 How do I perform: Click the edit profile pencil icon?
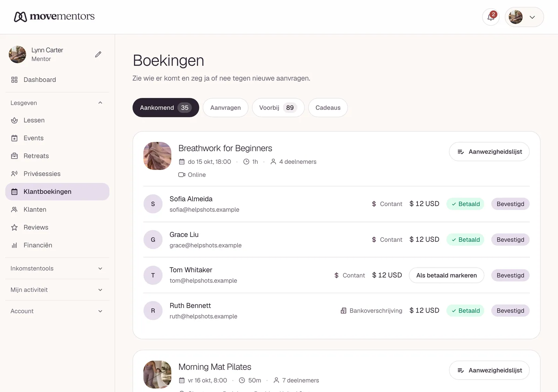[x=98, y=54]
